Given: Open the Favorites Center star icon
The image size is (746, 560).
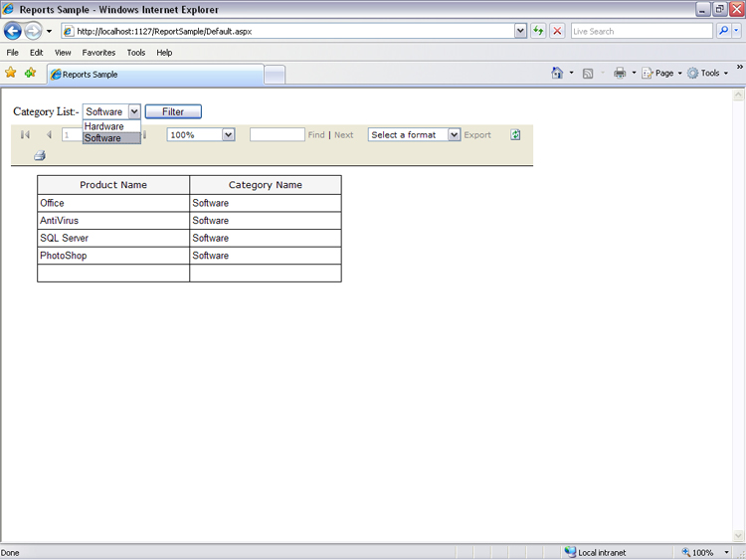Looking at the screenshot, I should pos(11,73).
